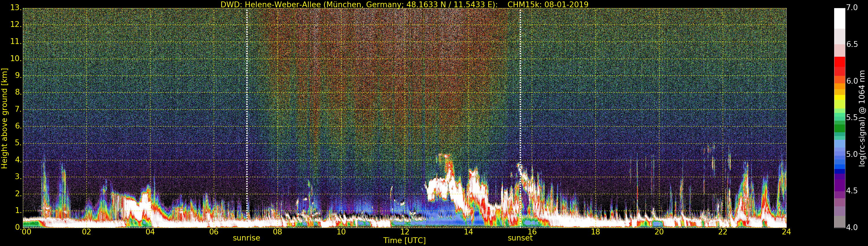Screen dimensions: 868x246
Task: Click height axis tick '7.'
Action: pyautogui.click(x=18, y=109)
